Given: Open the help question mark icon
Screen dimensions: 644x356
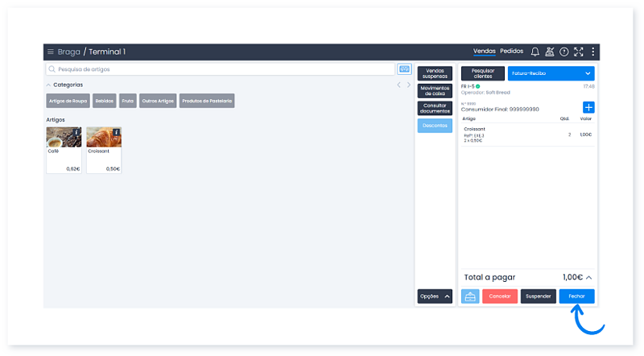Looking at the screenshot, I should [563, 52].
